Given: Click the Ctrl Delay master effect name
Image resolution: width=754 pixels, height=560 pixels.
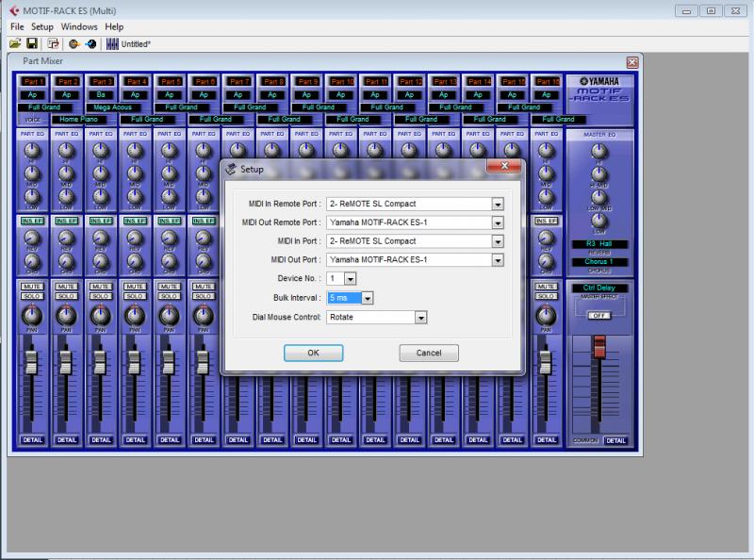Looking at the screenshot, I should pyautogui.click(x=599, y=288).
